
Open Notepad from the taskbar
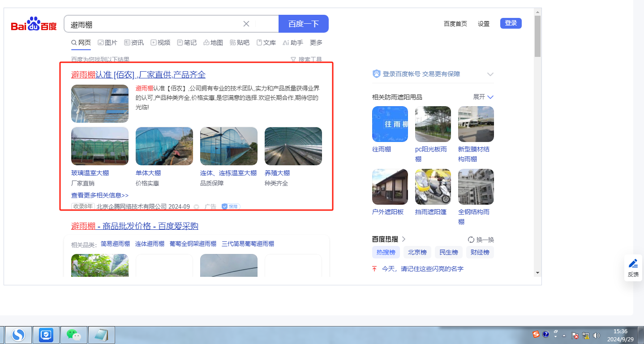[102, 335]
